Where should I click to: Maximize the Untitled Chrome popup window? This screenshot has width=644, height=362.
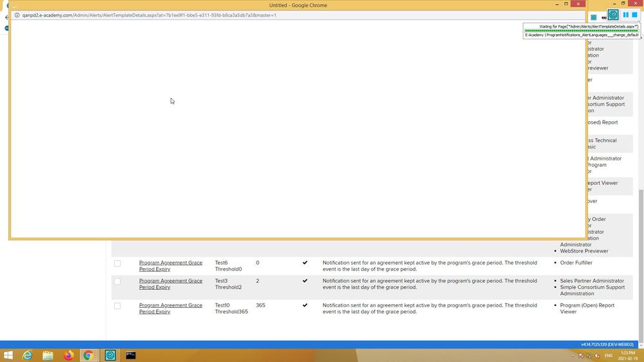(x=566, y=4)
